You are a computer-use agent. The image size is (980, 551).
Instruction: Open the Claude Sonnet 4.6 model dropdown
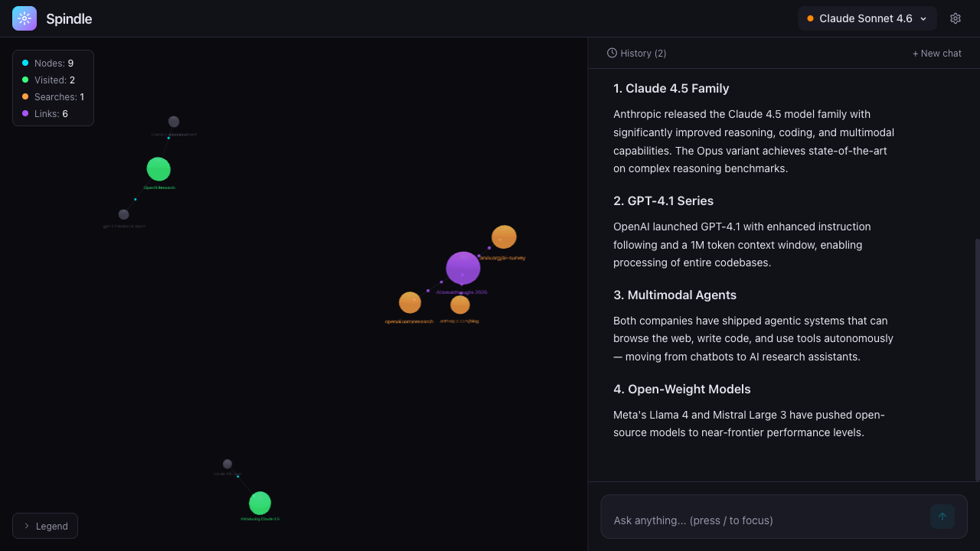click(x=867, y=18)
